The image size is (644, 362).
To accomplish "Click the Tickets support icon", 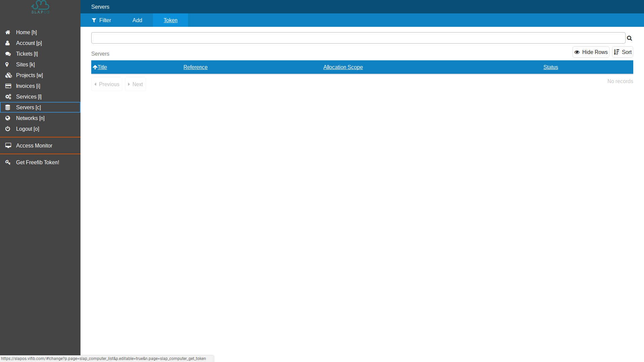I will [x=8, y=54].
